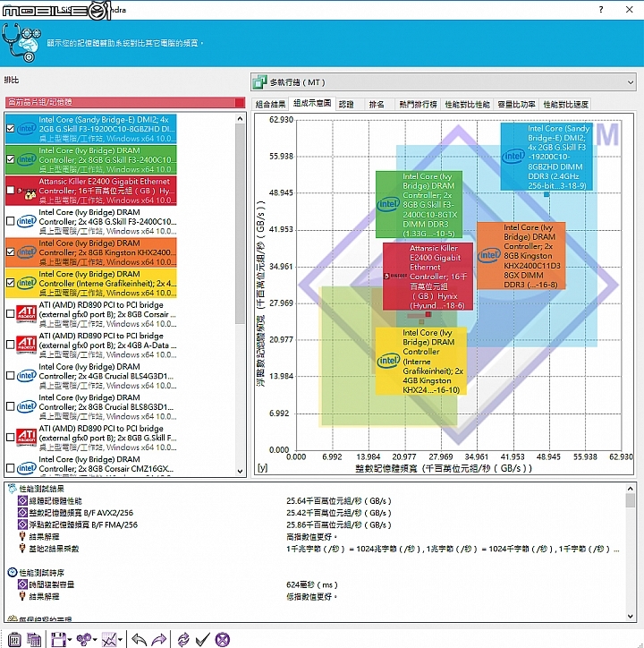The width and height of the screenshot is (644, 648).
Task: Check the ATI RD890 2x 8GB G.Skill entry
Action: tap(11, 438)
